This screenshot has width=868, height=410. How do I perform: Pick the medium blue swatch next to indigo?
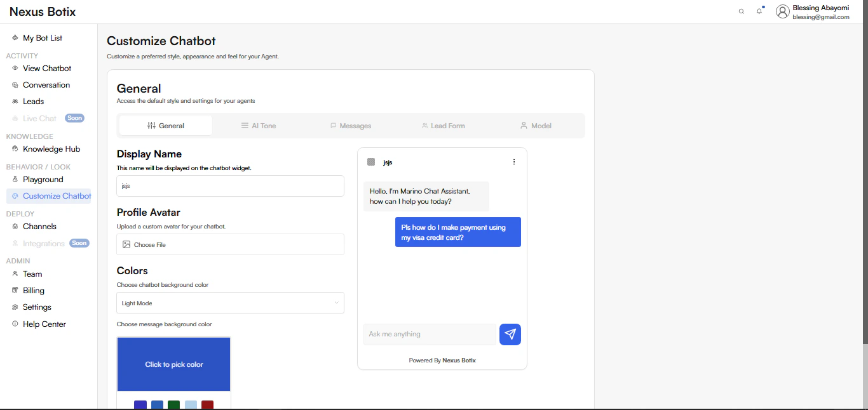tap(157, 405)
